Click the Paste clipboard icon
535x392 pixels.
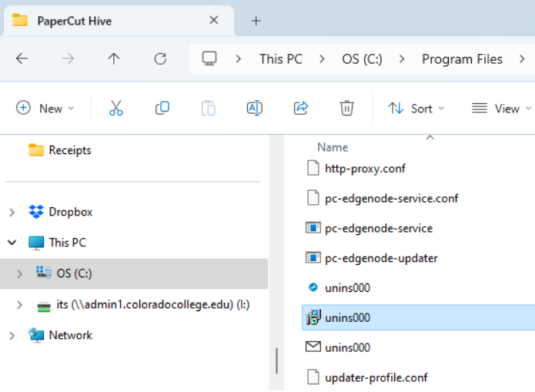pyautogui.click(x=208, y=109)
